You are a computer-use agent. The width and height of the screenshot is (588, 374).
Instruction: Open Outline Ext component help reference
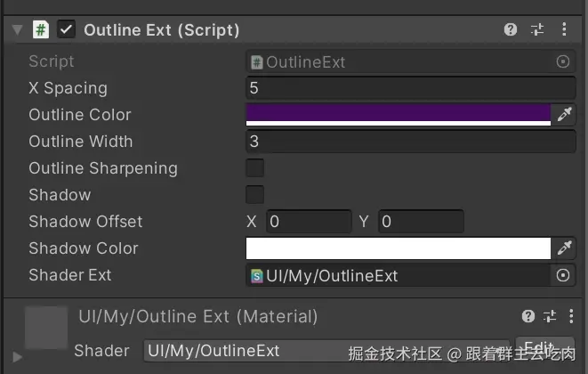pos(511,29)
